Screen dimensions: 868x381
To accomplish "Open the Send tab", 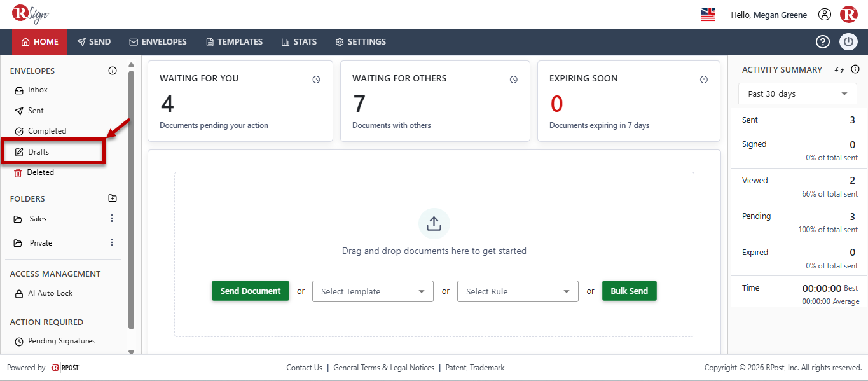I will [94, 42].
